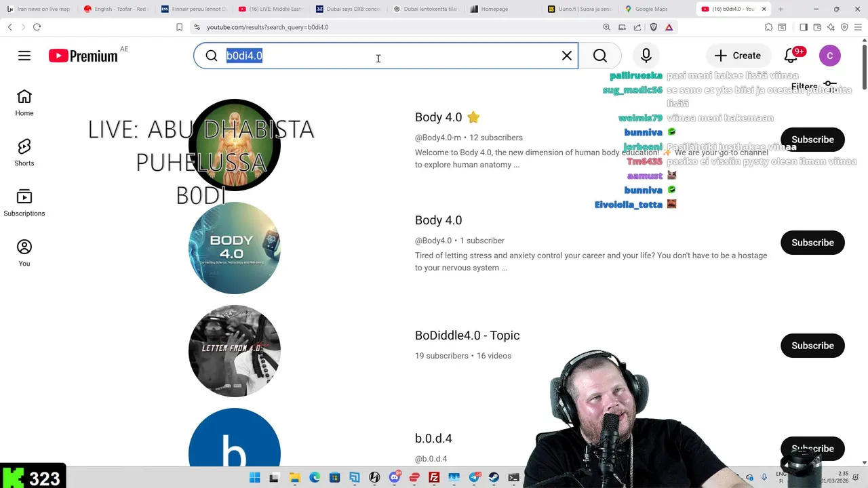
Task: Reload the current page
Action: tap(37, 27)
